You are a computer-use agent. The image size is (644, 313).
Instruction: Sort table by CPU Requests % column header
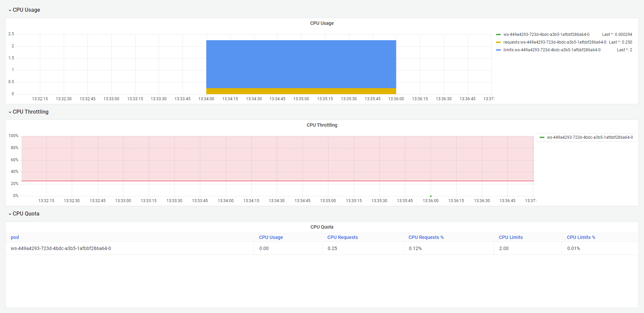(426, 237)
